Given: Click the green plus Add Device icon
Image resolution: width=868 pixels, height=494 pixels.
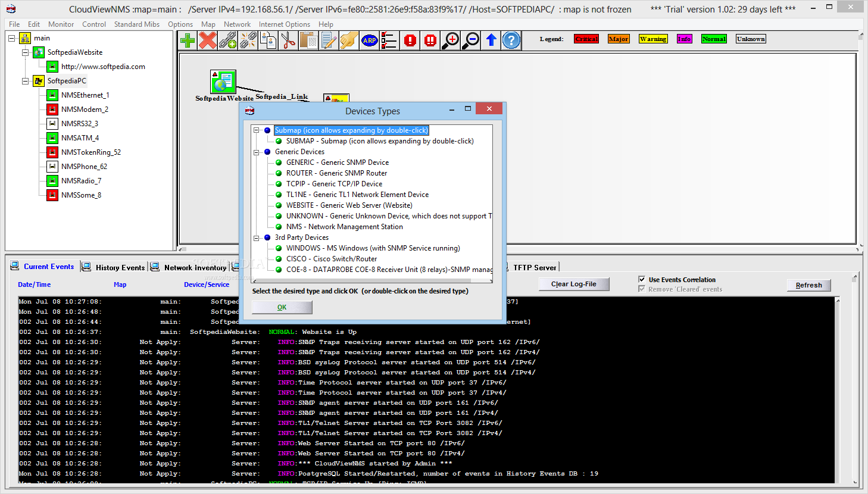Looking at the screenshot, I should point(188,40).
